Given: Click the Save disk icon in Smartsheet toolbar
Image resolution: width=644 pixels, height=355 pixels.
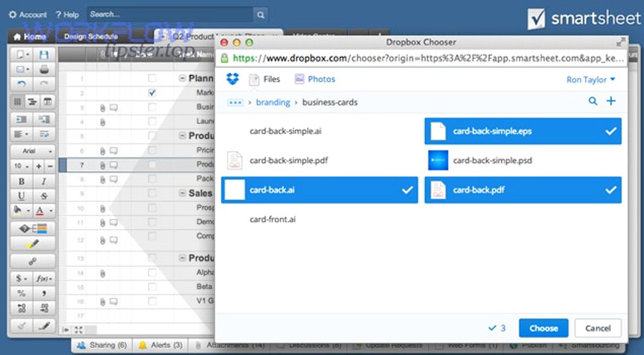Looking at the screenshot, I should (x=44, y=54).
